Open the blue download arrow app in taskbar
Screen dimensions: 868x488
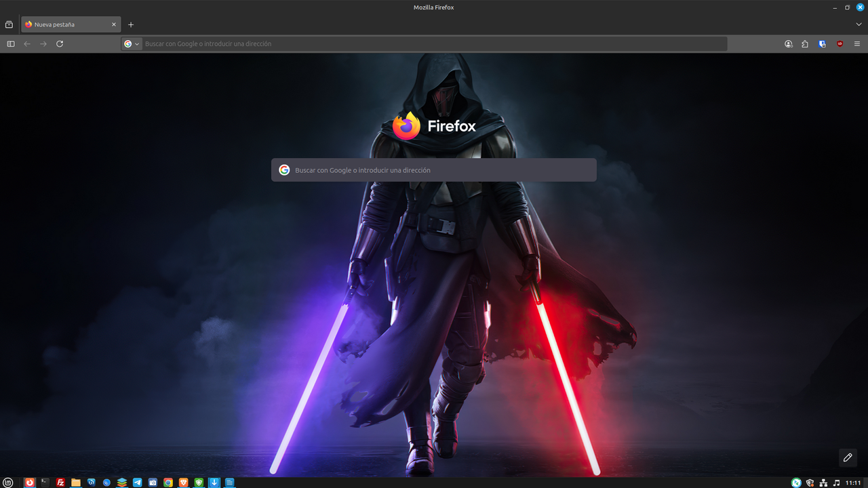click(x=214, y=483)
